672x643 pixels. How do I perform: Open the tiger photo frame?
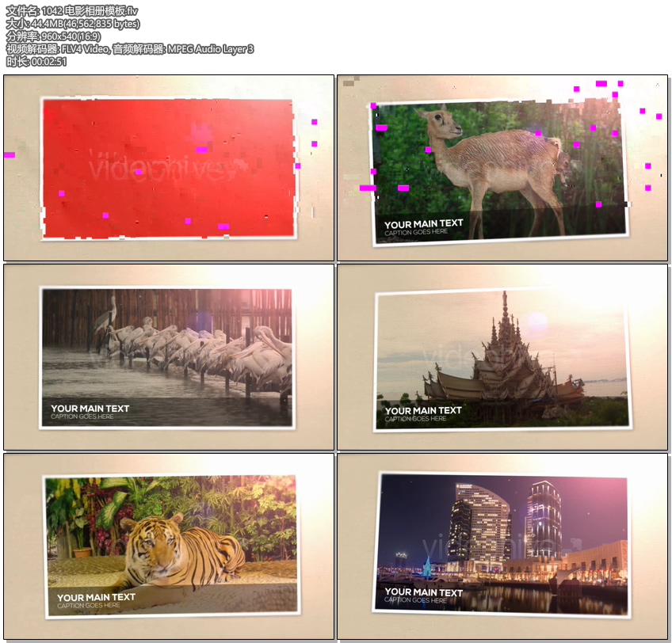pyautogui.click(x=167, y=546)
